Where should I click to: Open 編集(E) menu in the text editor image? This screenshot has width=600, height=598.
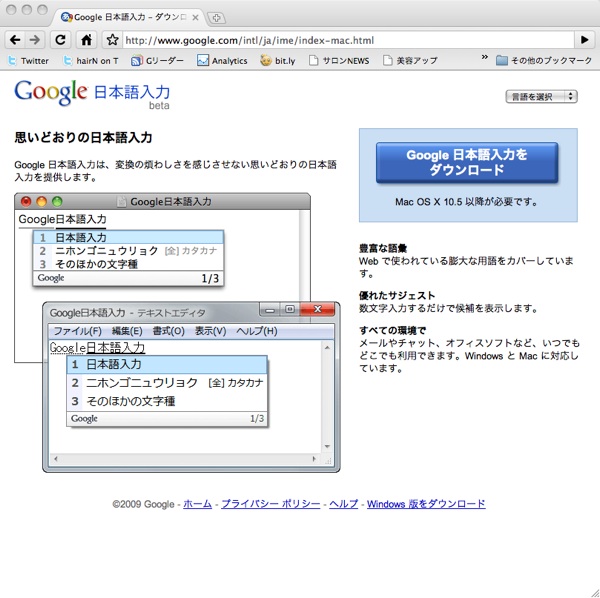(127, 331)
